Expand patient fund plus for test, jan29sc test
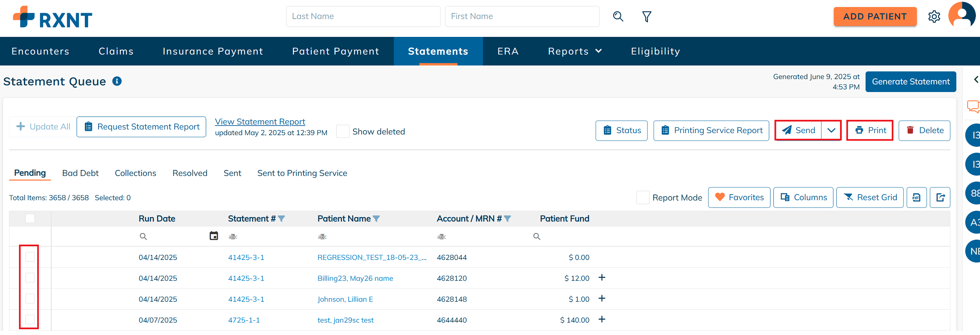 tap(602, 319)
